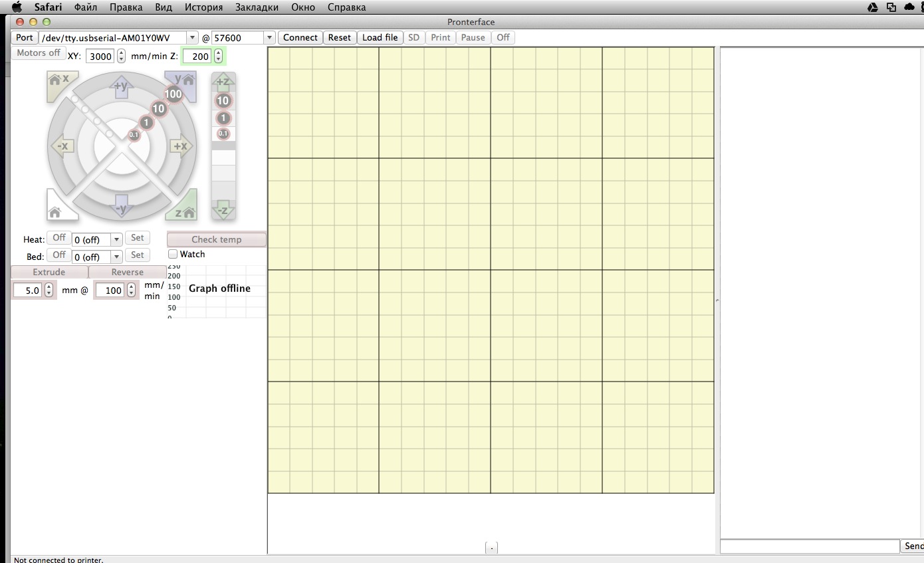Open the Heat temperature dropdown
Screen dimensions: 924x563
pos(116,239)
